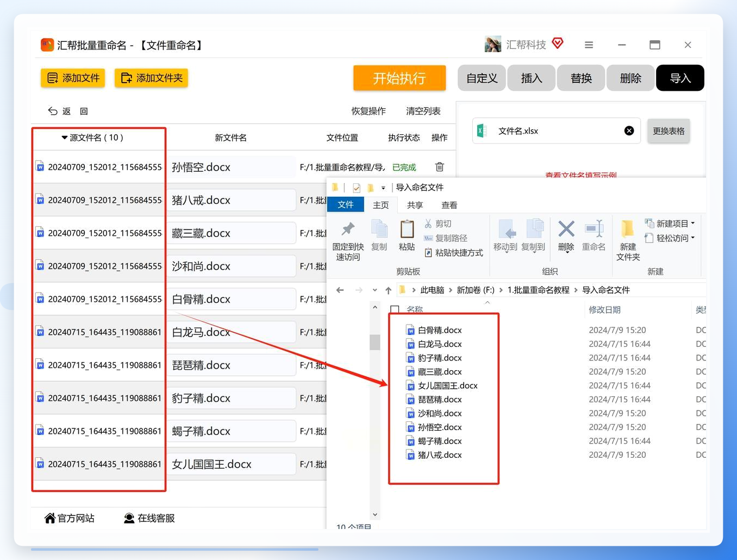Click the 汇帮科技 avatar icon
Screen dimensions: 737x560
click(492, 45)
